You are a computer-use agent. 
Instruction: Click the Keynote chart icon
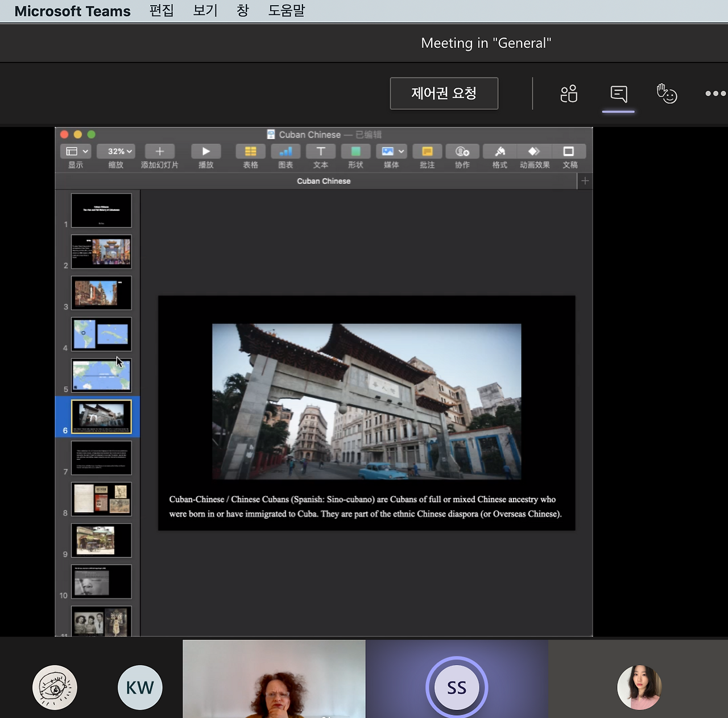[x=286, y=151]
